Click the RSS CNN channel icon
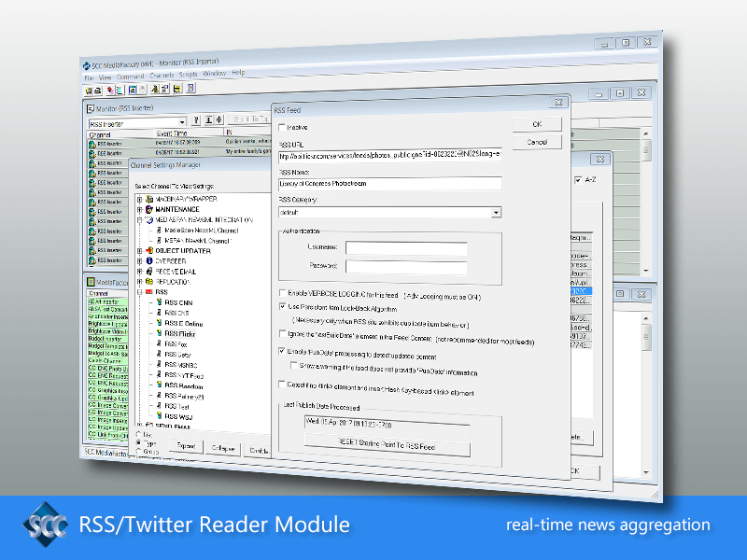Screen dimensions: 747x560 pyautogui.click(x=159, y=302)
